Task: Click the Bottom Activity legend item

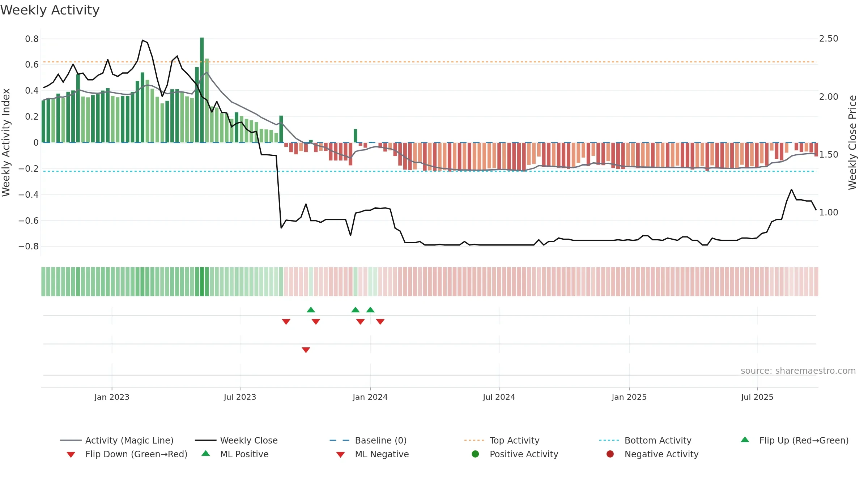Action: [645, 440]
